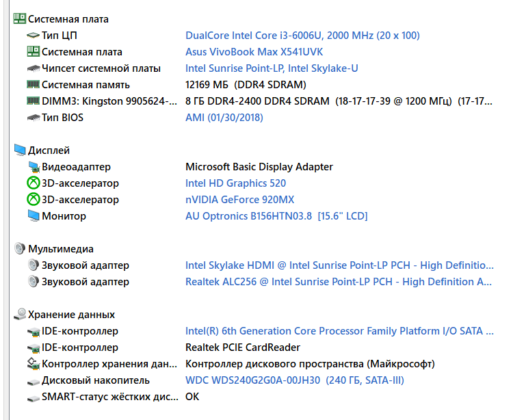
Task: Open the WDC WDS240G2G0A-00JH30 drive link
Action: click(x=294, y=380)
